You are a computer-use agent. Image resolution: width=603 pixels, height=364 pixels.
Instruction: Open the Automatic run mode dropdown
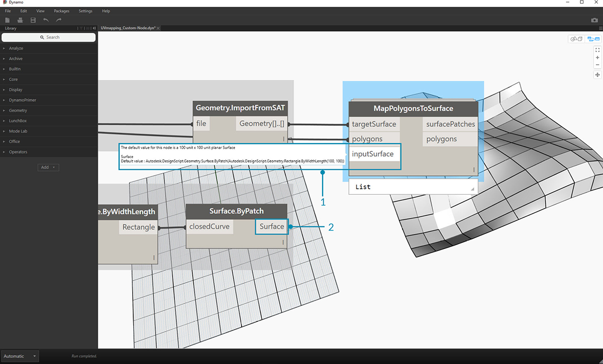click(x=20, y=356)
